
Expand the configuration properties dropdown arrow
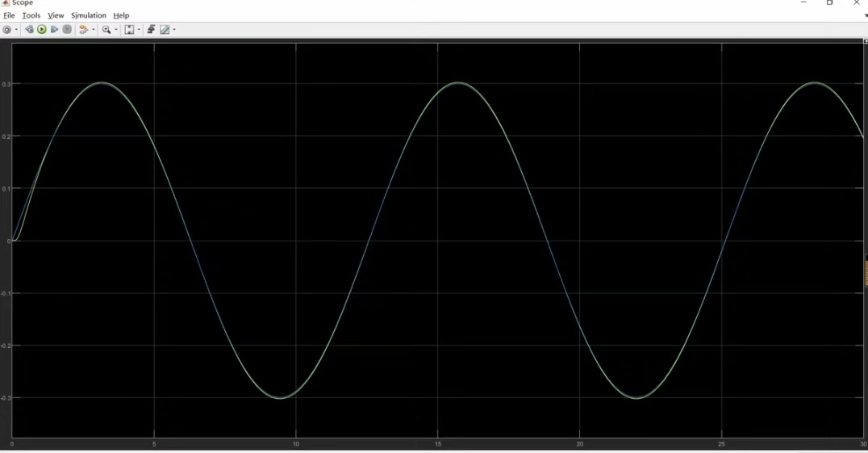pos(16,30)
